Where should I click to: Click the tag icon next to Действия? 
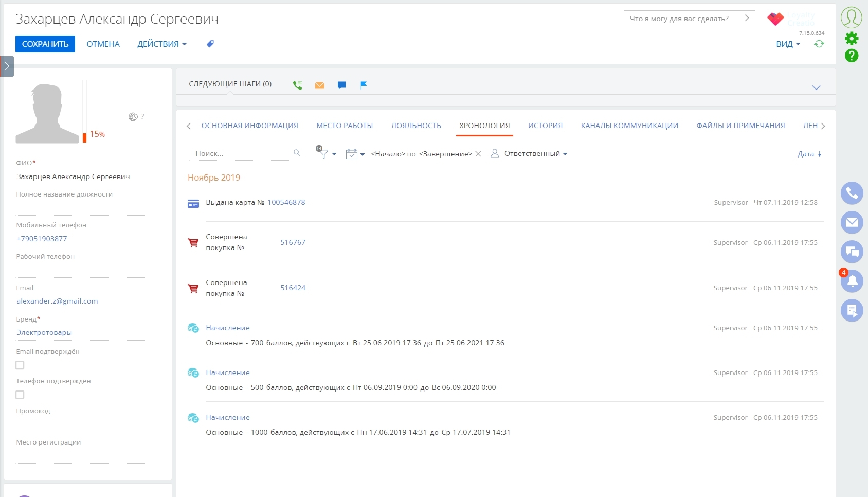pyautogui.click(x=210, y=44)
